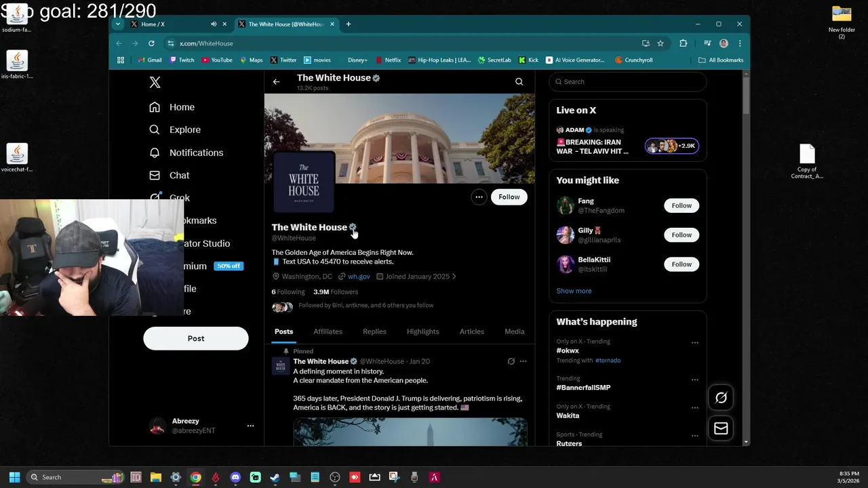Click Show more under You might like
The width and height of the screenshot is (868, 488).
[574, 291]
